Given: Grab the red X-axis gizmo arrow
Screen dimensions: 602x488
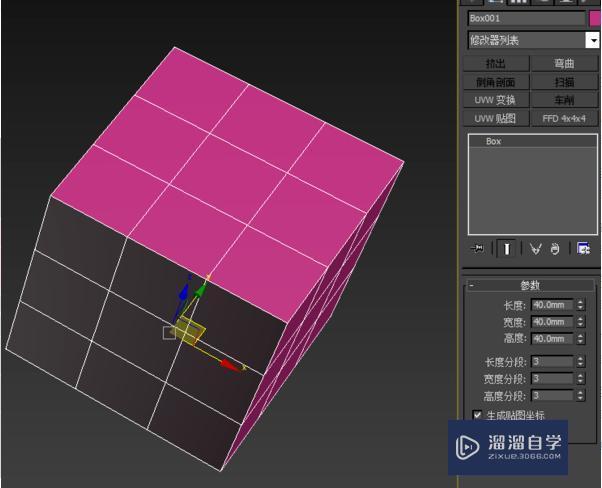Looking at the screenshot, I should 232,365.
